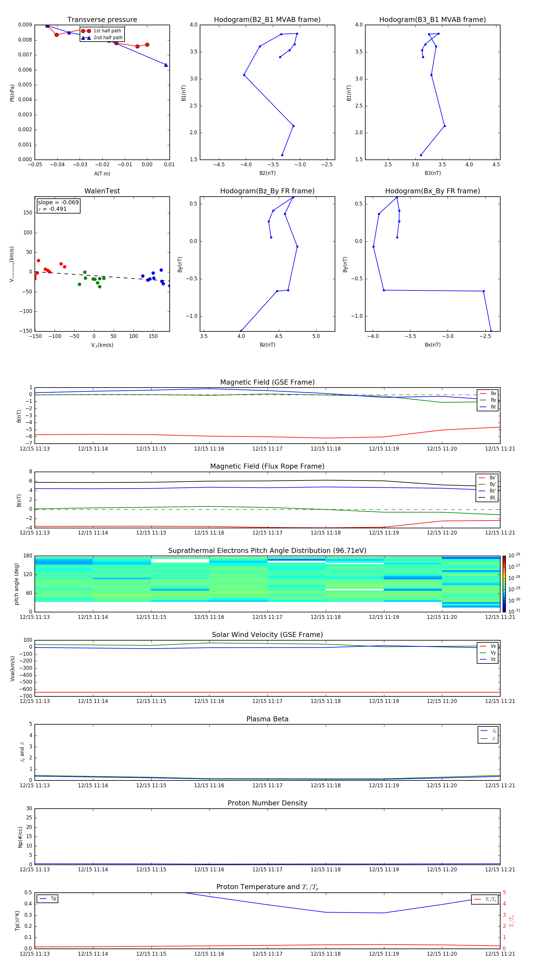Click the 'Tp(10^6K)' y-axis label
The width and height of the screenshot is (535, 980).
tap(17, 921)
